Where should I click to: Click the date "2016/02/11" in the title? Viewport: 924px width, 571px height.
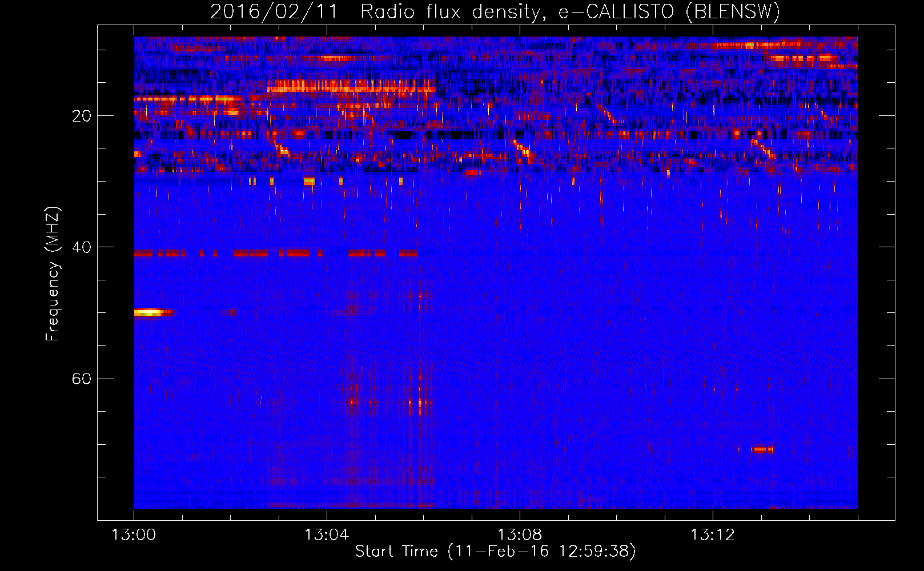(275, 12)
